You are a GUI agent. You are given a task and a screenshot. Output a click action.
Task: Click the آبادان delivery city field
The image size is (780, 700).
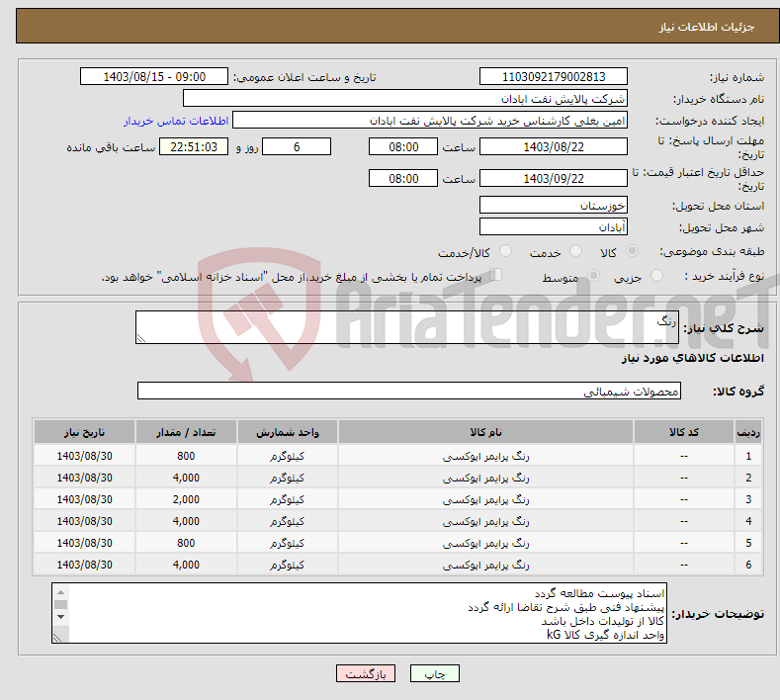click(554, 226)
